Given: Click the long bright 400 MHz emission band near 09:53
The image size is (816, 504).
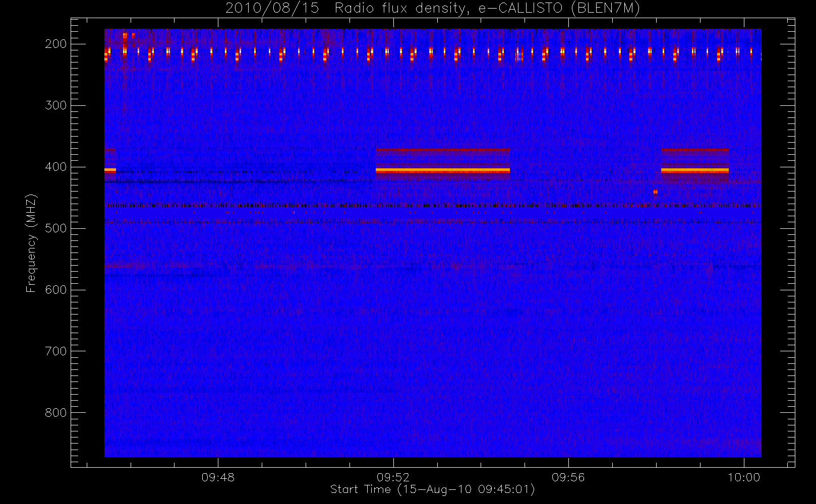Looking at the screenshot, I should [x=443, y=170].
